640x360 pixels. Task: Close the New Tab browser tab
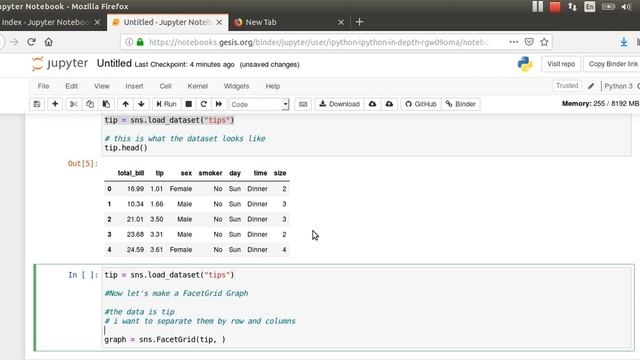click(x=341, y=22)
